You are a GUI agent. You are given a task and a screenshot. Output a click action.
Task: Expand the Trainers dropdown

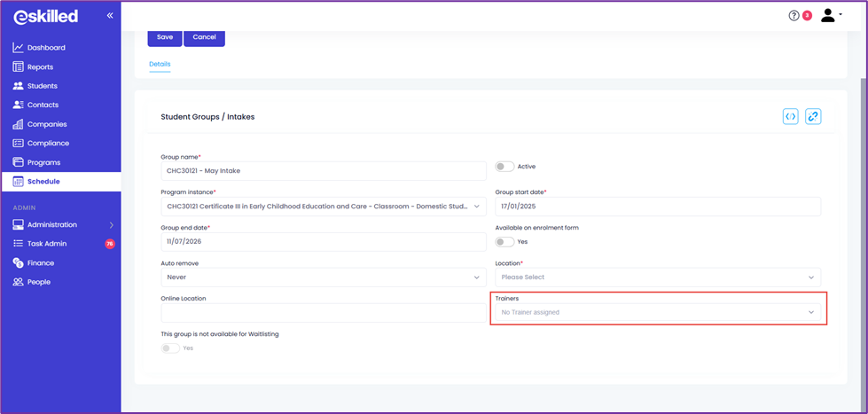point(658,312)
